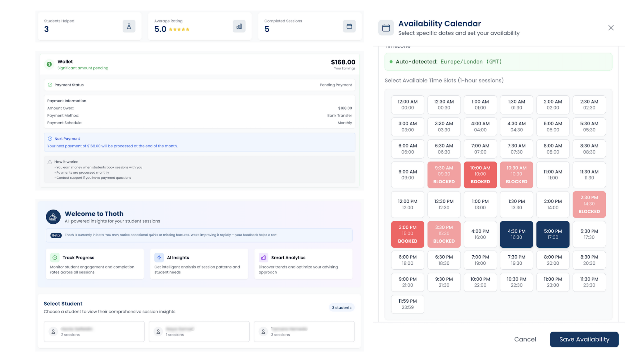Toggle the 12:00 AM time slot on
644x362 pixels.
click(x=408, y=104)
